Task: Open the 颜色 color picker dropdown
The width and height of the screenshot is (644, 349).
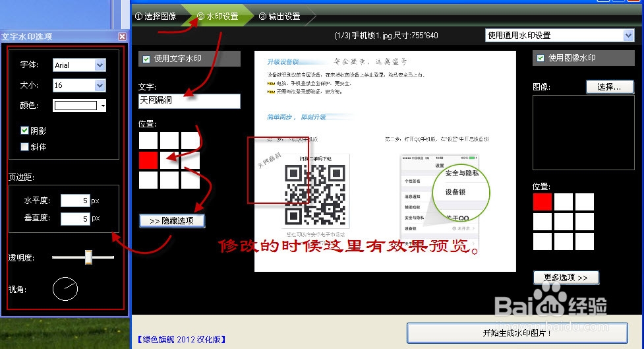Action: pyautogui.click(x=103, y=106)
